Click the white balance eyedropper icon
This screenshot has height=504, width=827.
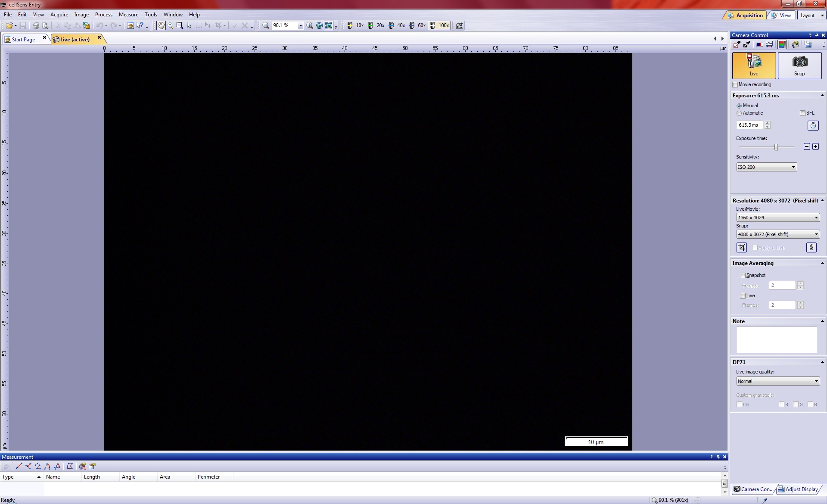(737, 44)
